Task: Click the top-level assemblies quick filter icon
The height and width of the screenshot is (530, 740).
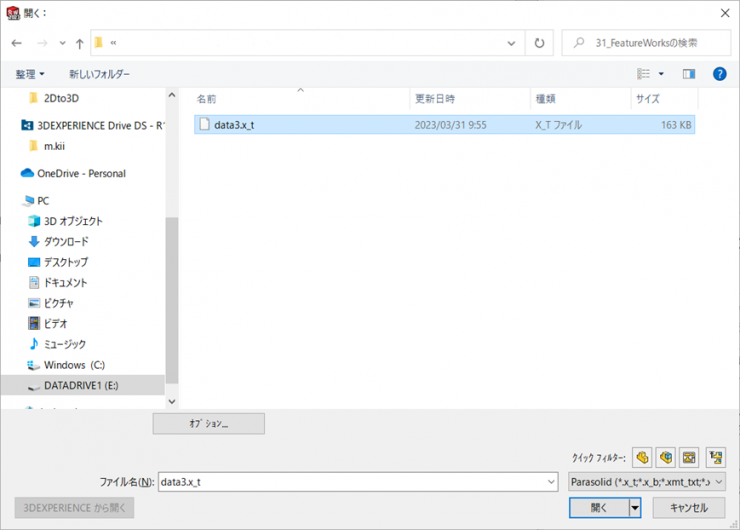Action: [714, 457]
